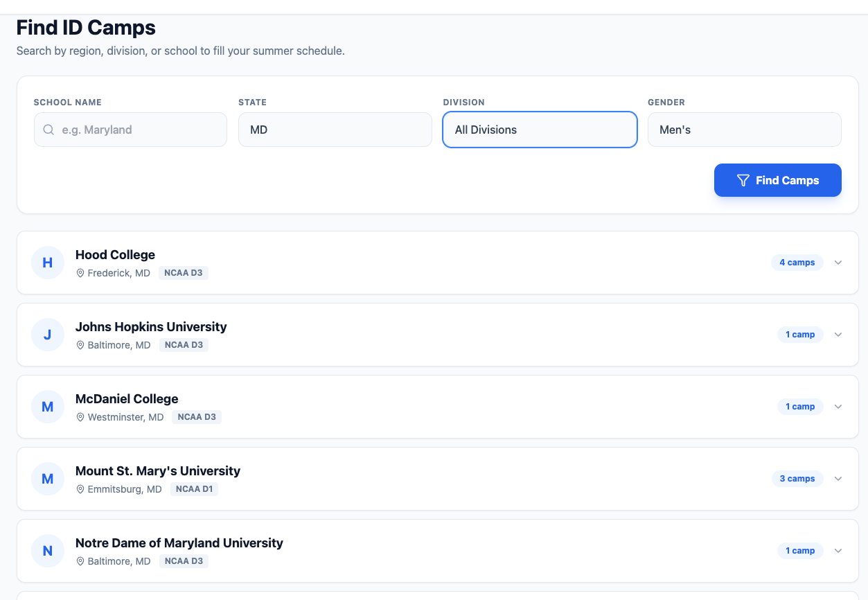Click the location pin next to Frederick, MD

pos(80,273)
